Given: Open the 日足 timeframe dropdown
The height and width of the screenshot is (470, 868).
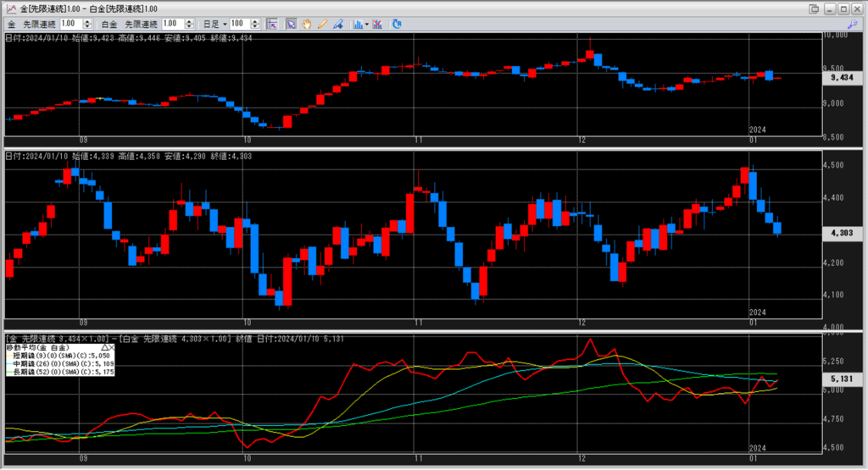Looking at the screenshot, I should [216, 24].
